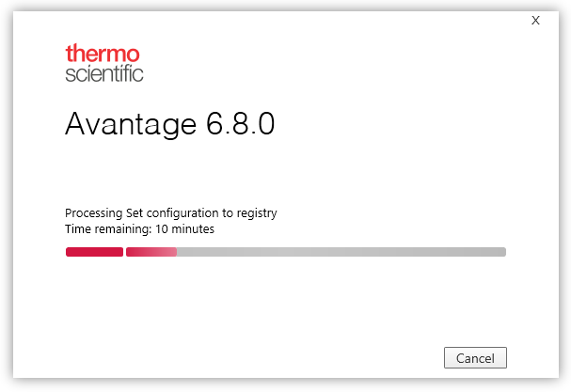Viewport: 571px width, 392px height.
Task: Close the installer window with X
Action: pos(535,20)
